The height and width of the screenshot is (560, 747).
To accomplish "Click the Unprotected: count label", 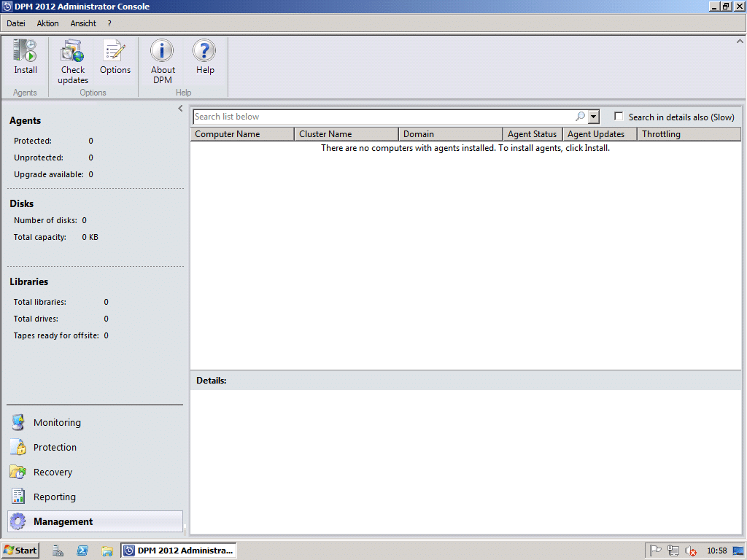I will 38,157.
